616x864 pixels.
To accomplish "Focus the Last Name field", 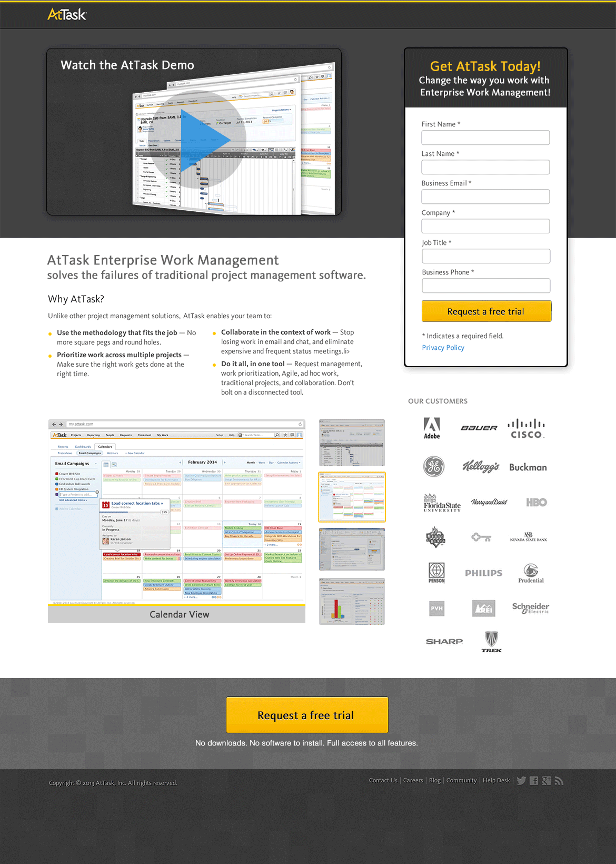I will [485, 167].
